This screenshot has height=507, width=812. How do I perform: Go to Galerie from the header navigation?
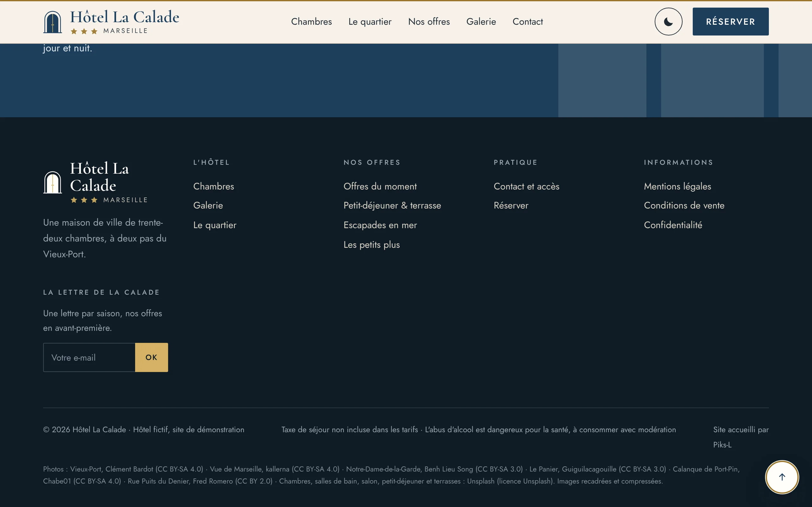point(481,22)
